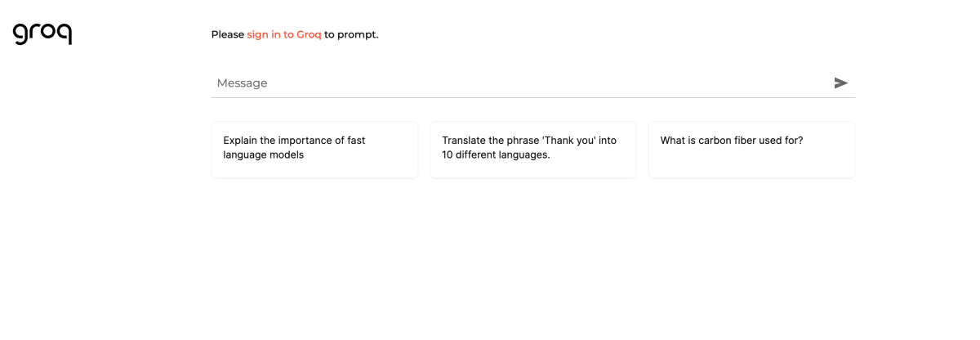Return home via the groq wordmark
Image resolution: width=980 pixels, height=340 pixels.
click(x=42, y=34)
